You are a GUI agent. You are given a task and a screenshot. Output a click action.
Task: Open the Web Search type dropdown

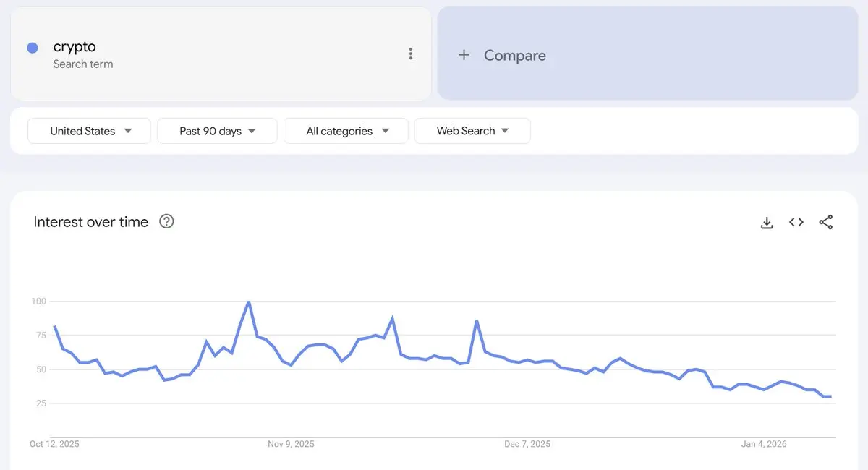coord(472,131)
